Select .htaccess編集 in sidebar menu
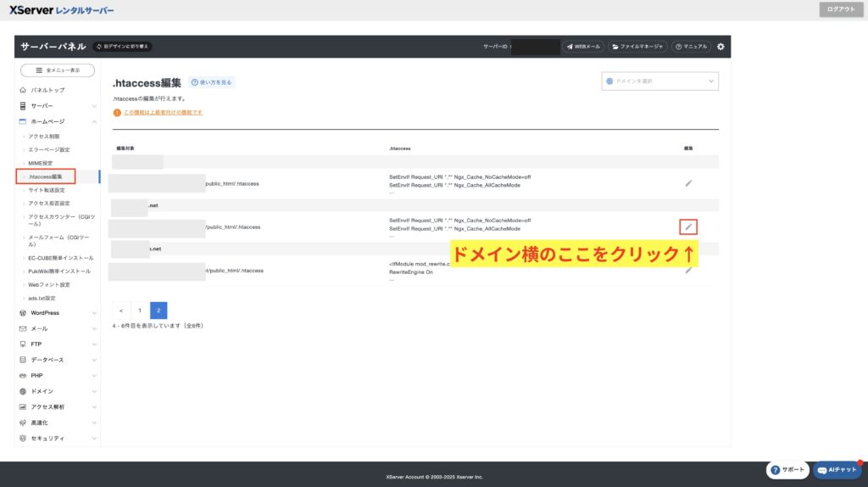Image resolution: width=868 pixels, height=487 pixels. pyautogui.click(x=46, y=176)
